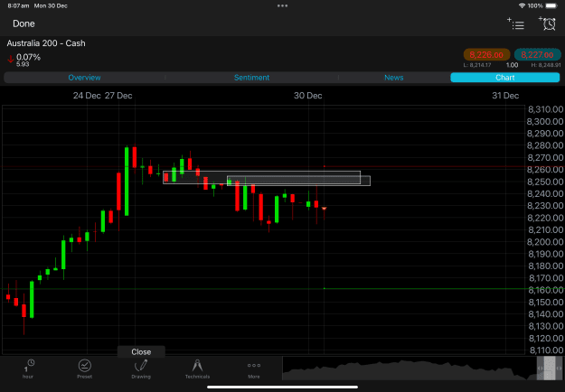This screenshot has height=392, width=565.
Task: Tap the mini overview chart navigator
Action: [422, 369]
